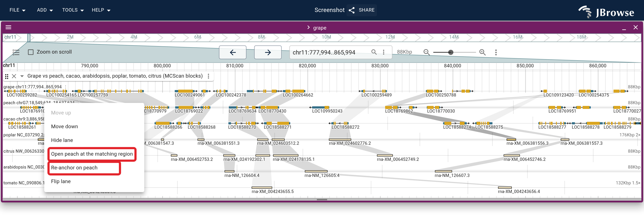This screenshot has width=644, height=223.
Task: Open the ADD menu dropdown
Action: [x=45, y=10]
